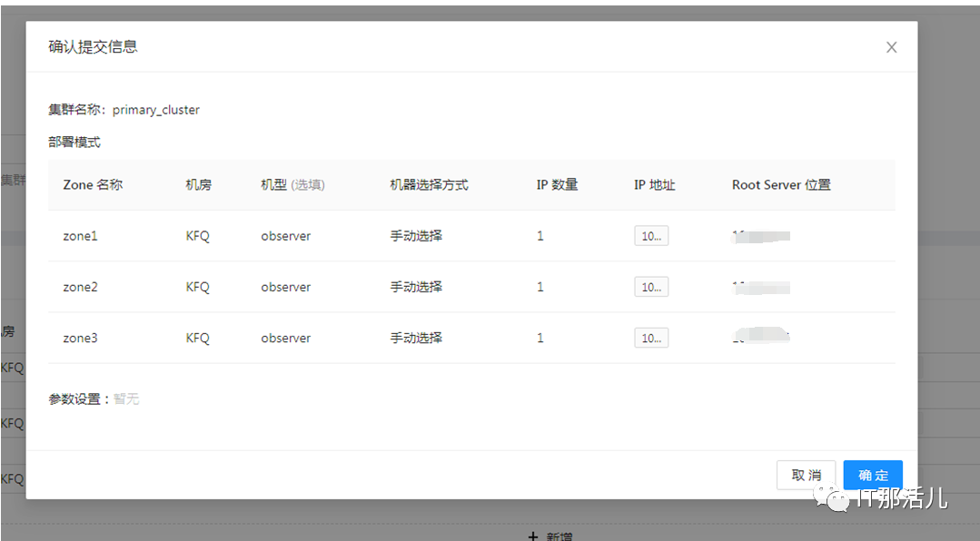The height and width of the screenshot is (541, 980).
Task: Open the zone2 IP address tag
Action: point(651,287)
